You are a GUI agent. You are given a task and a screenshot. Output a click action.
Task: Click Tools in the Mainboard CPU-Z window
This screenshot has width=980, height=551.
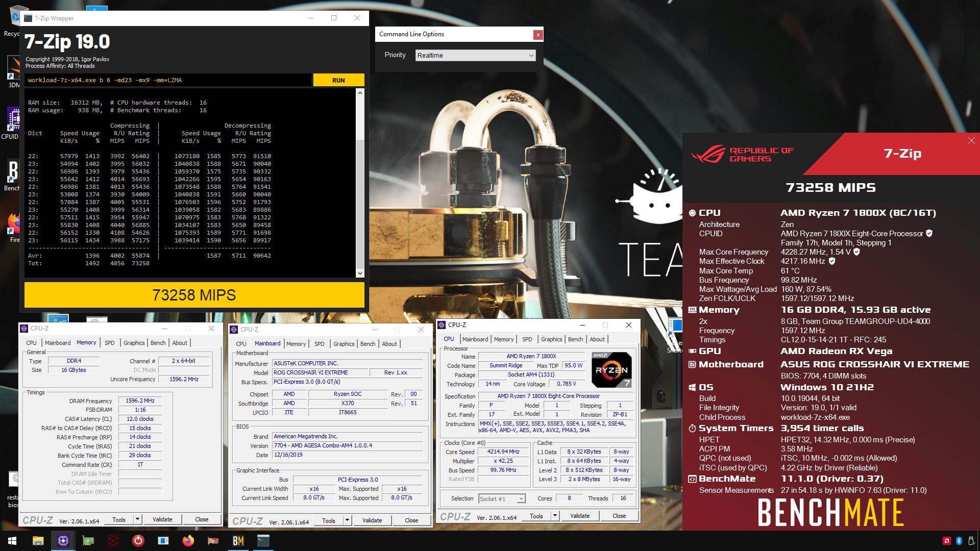(329, 520)
